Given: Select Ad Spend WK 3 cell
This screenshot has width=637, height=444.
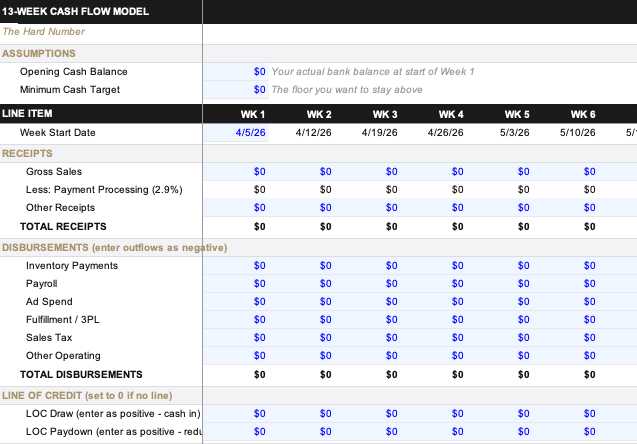Looking at the screenshot, I should [368, 301].
